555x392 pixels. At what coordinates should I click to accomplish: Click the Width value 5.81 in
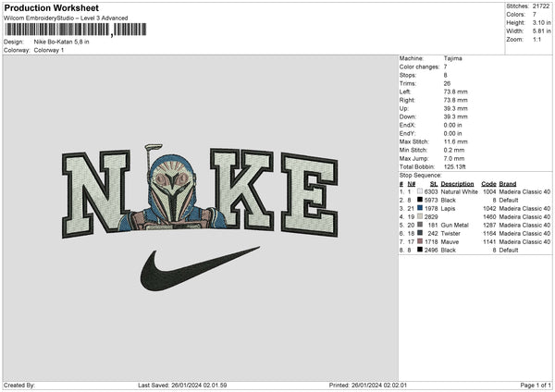tap(541, 31)
